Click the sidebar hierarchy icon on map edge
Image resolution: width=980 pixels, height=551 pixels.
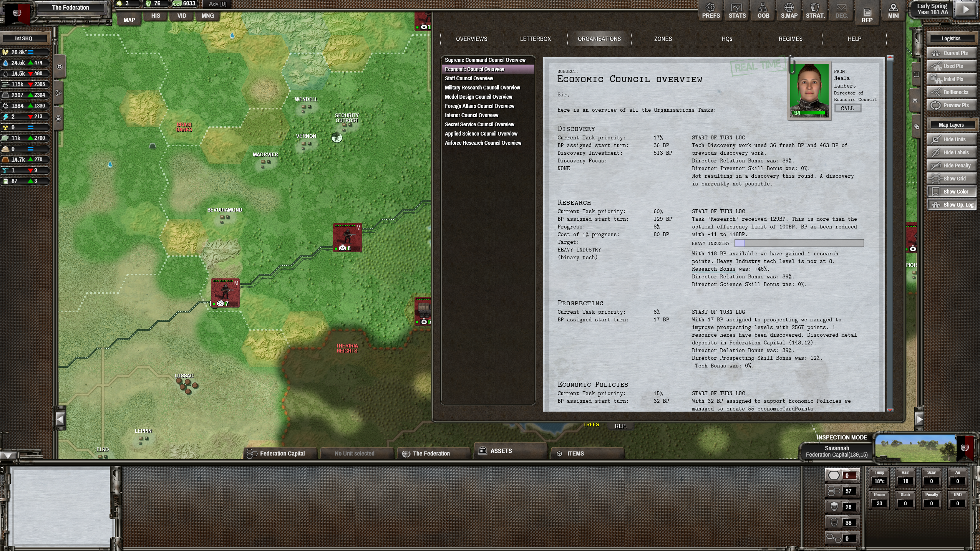coord(58,93)
